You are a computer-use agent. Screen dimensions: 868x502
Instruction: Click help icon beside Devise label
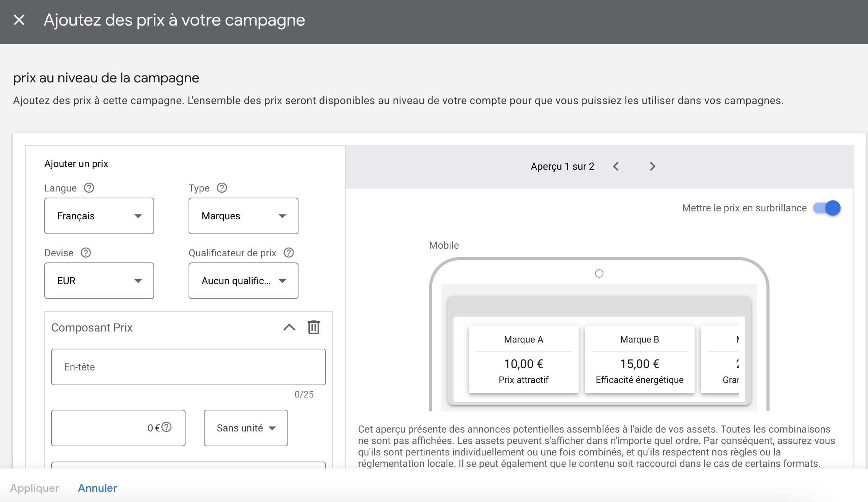point(86,253)
